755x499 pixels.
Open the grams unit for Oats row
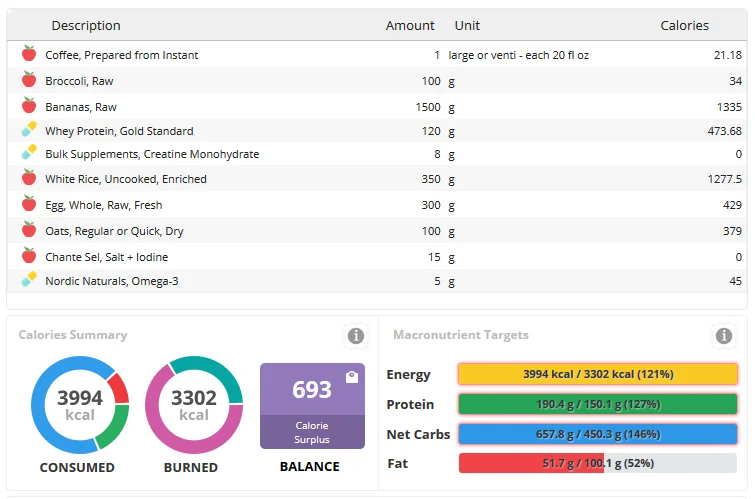click(452, 231)
